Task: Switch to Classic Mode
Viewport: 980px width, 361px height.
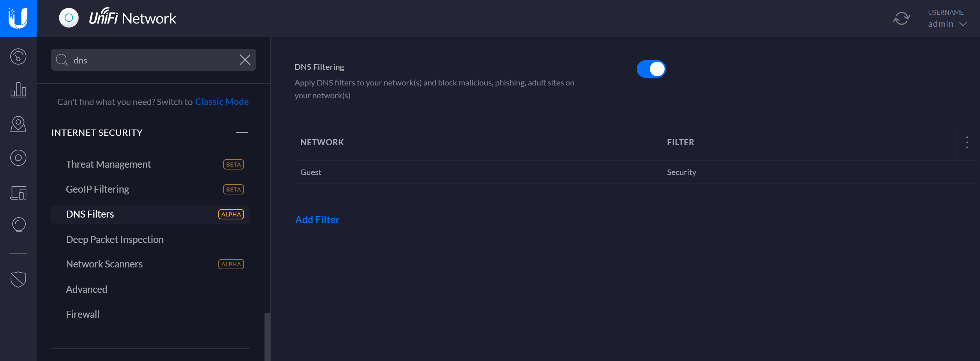Action: point(222,102)
